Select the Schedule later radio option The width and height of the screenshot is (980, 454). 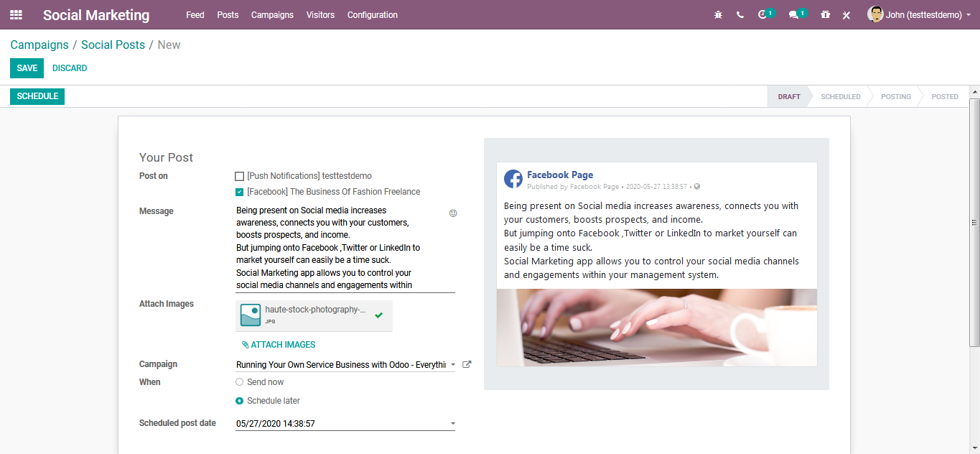click(x=240, y=401)
